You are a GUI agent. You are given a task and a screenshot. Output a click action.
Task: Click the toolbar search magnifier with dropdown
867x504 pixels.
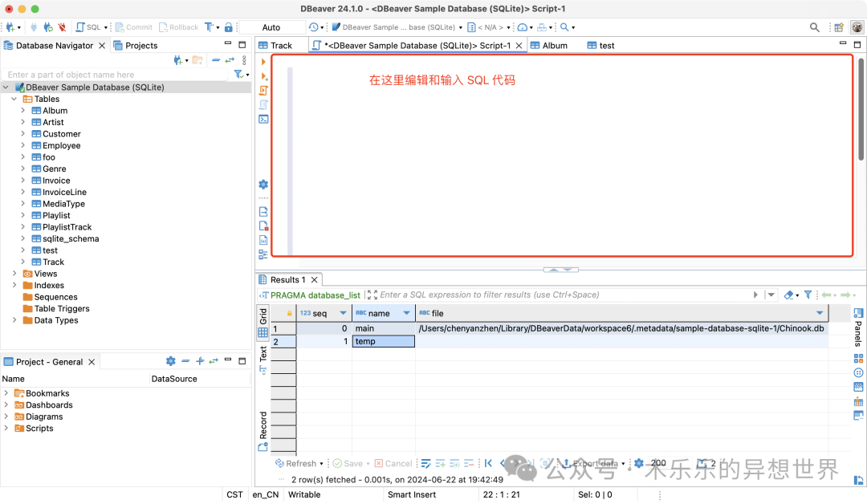point(564,27)
